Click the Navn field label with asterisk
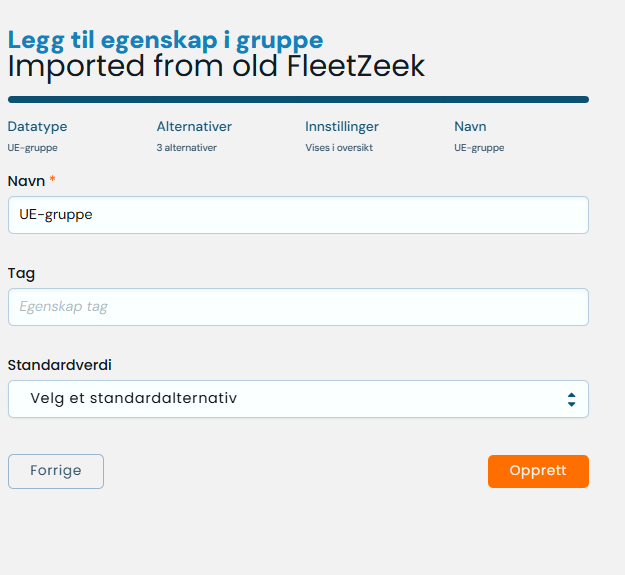This screenshot has width=625, height=575. tap(30, 181)
